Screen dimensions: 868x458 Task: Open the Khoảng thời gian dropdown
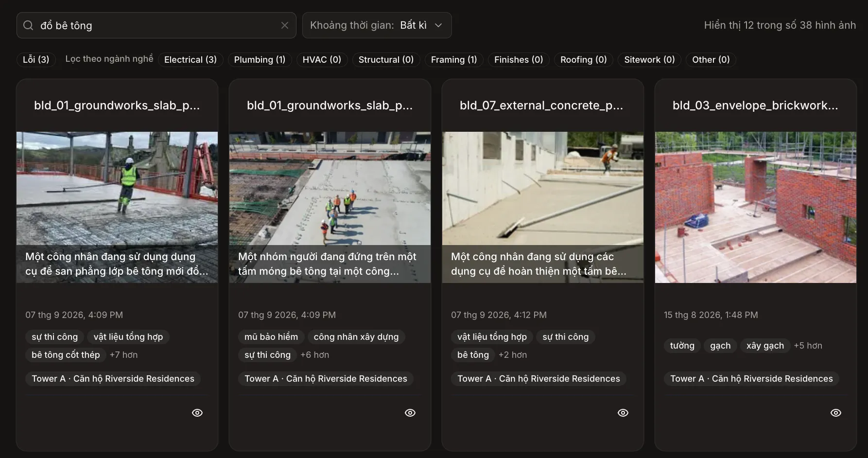coord(377,25)
